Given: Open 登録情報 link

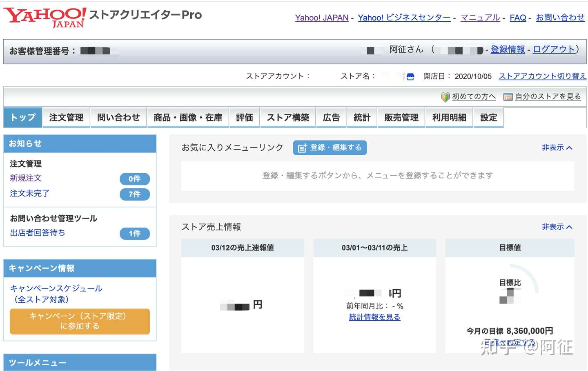Looking at the screenshot, I should pos(508,49).
